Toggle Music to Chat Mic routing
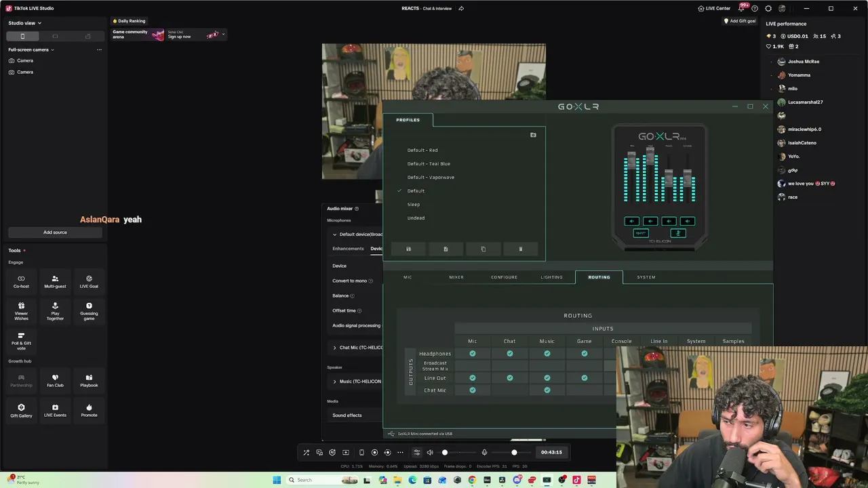Image resolution: width=868 pixels, height=488 pixels. [547, 390]
